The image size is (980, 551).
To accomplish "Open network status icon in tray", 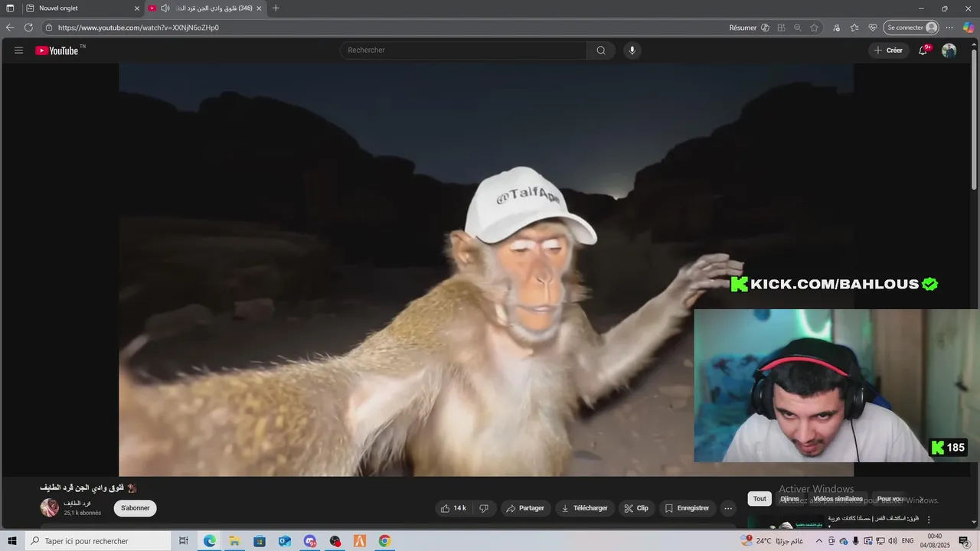I will click(880, 541).
